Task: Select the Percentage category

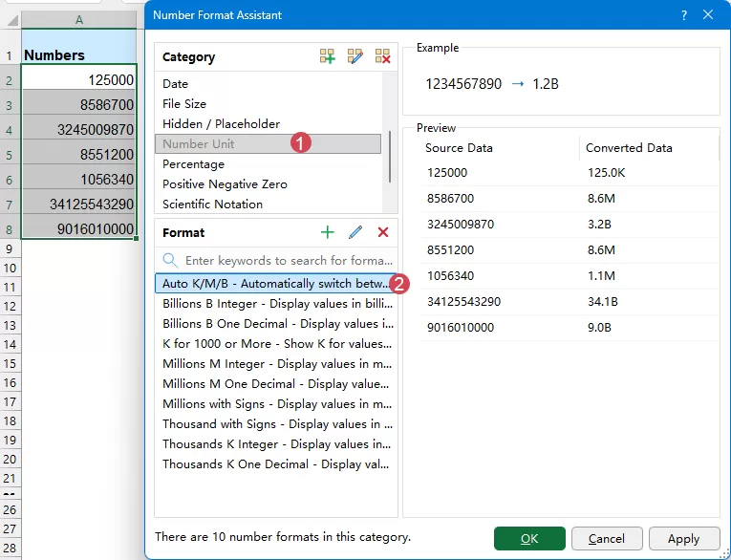Action: 269,164
